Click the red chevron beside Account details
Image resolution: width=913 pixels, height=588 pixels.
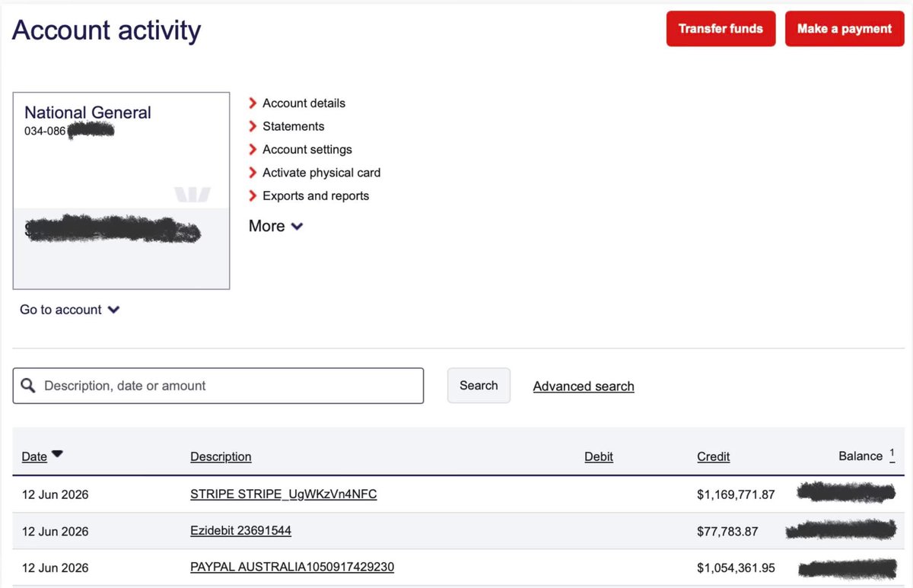253,103
